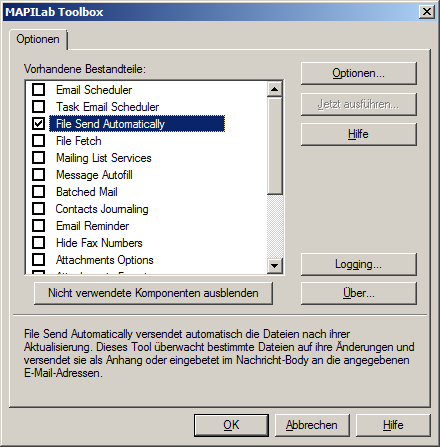Confirm the dialog with OK
The image size is (440, 447).
(x=231, y=425)
